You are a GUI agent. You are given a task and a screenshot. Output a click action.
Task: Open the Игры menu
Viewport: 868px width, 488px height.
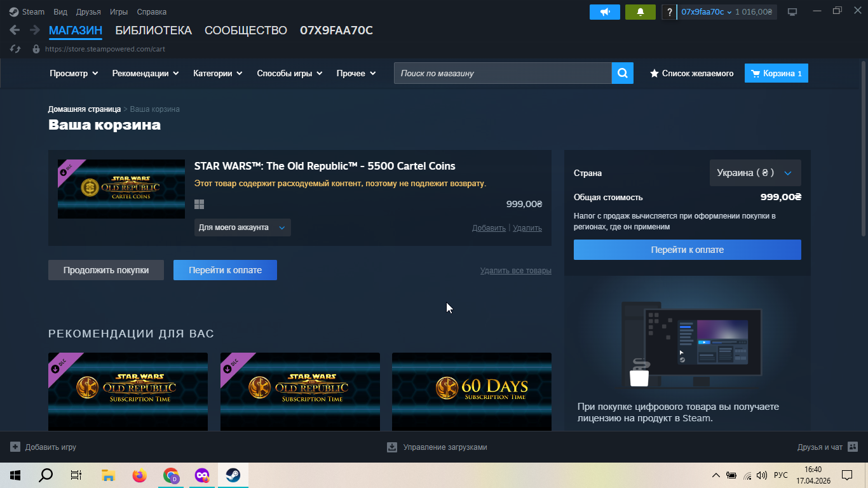(119, 12)
